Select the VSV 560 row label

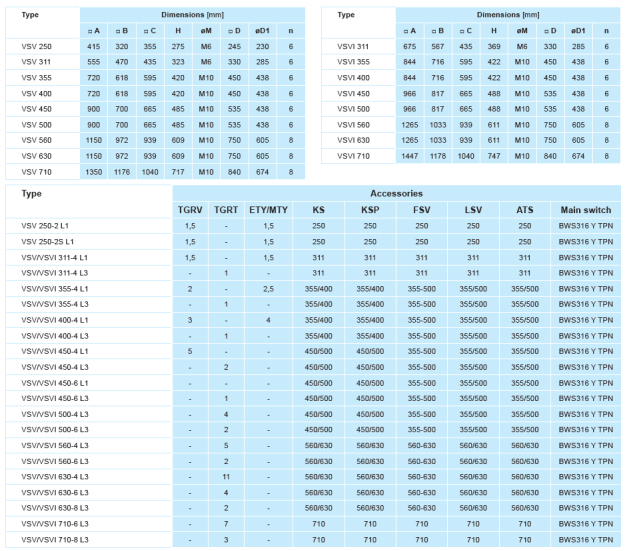(36, 140)
